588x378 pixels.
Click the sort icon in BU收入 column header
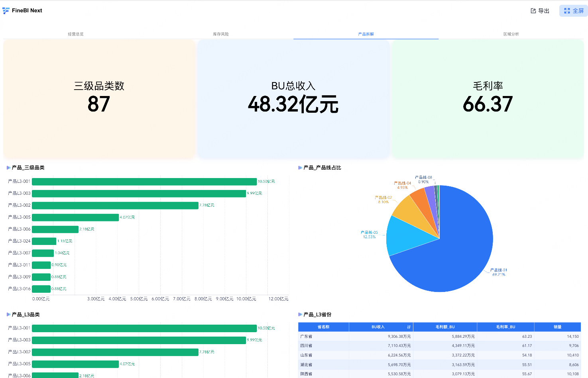point(409,327)
